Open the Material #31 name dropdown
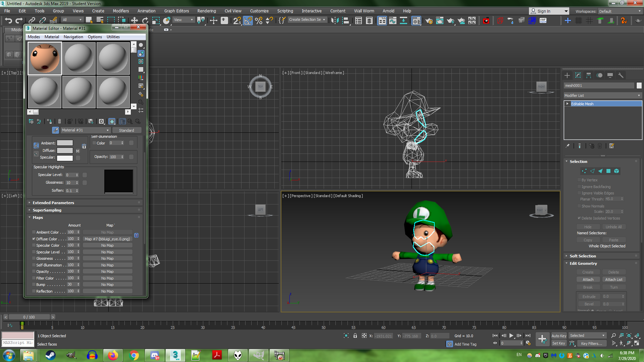This screenshot has height=362, width=644. click(x=86, y=130)
